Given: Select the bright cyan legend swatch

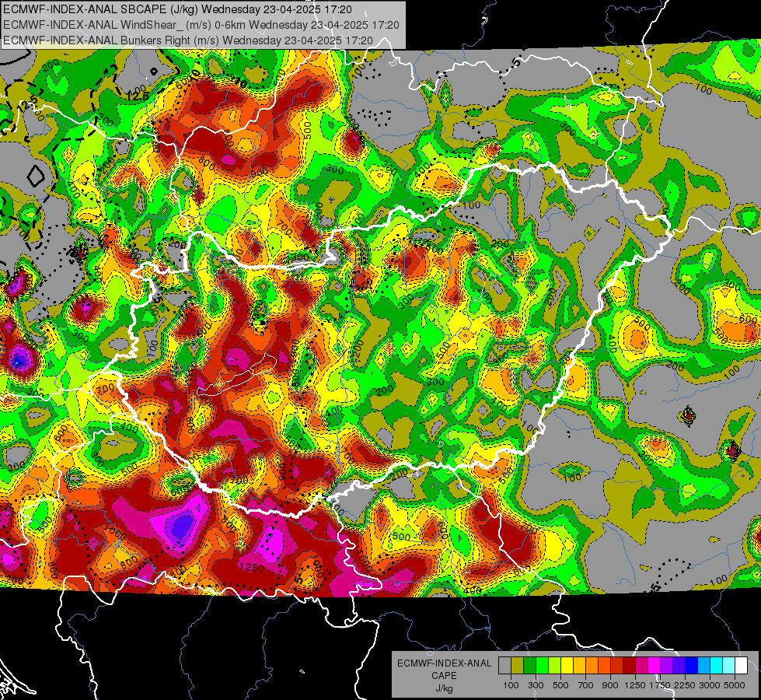Looking at the screenshot, I should [x=717, y=666].
